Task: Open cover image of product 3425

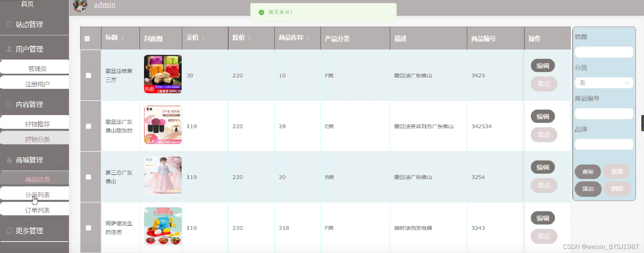Action: [163, 74]
